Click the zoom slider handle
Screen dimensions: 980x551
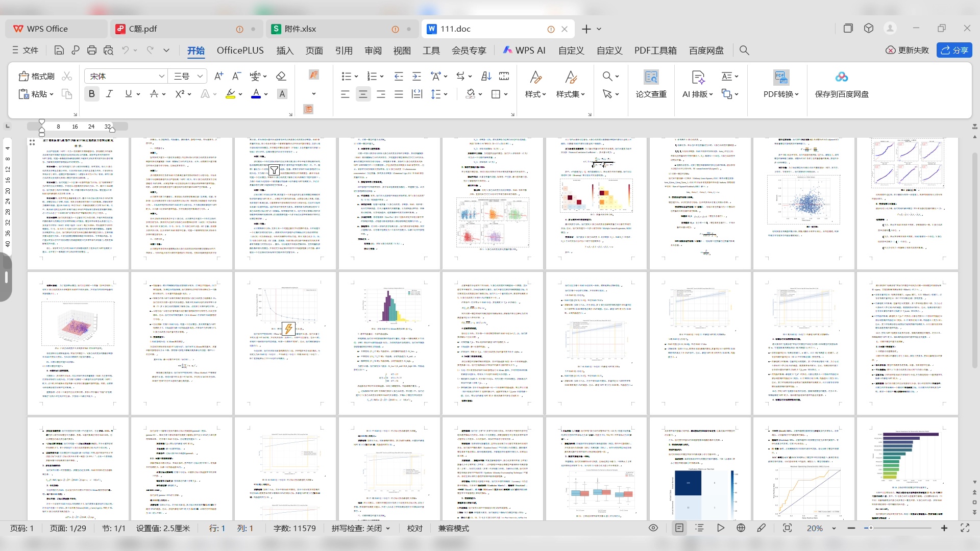point(871,528)
